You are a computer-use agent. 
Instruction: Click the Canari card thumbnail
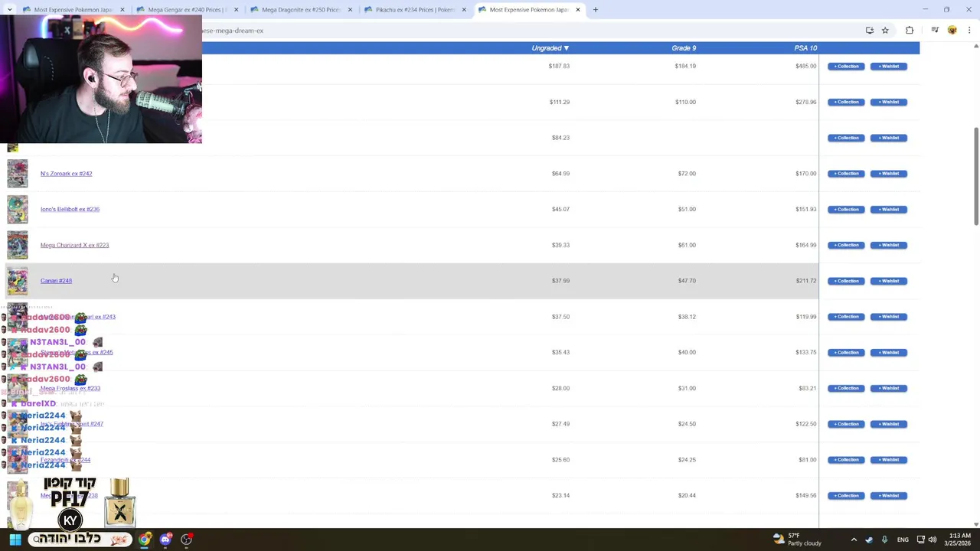(x=18, y=281)
